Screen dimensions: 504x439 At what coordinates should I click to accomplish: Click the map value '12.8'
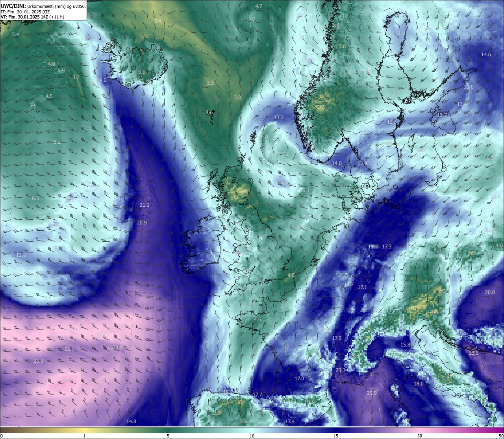pos(21,255)
